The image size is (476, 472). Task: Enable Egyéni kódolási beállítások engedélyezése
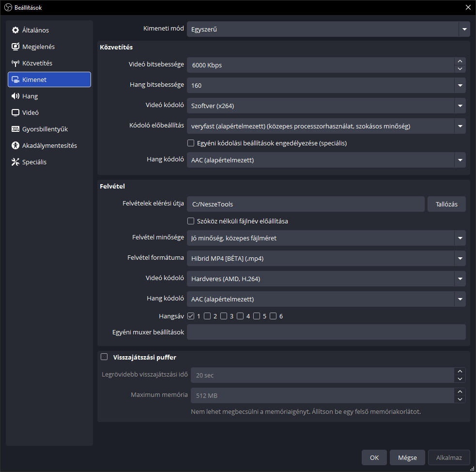click(191, 142)
